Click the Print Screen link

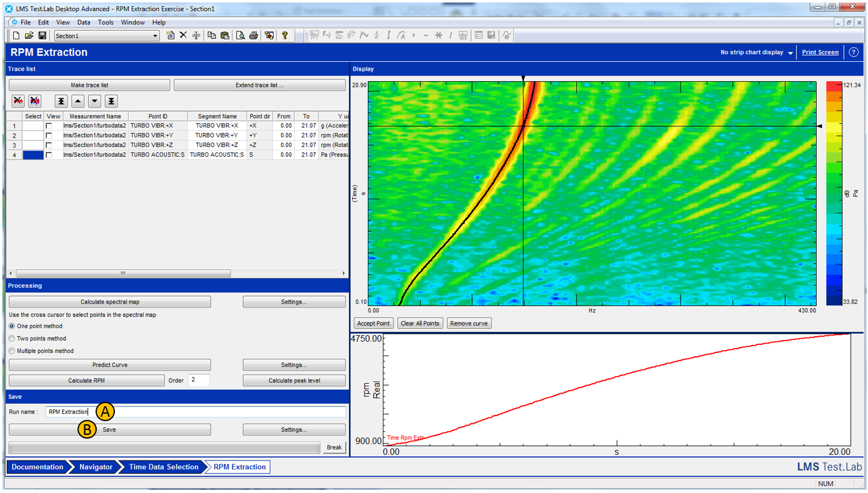click(x=820, y=52)
